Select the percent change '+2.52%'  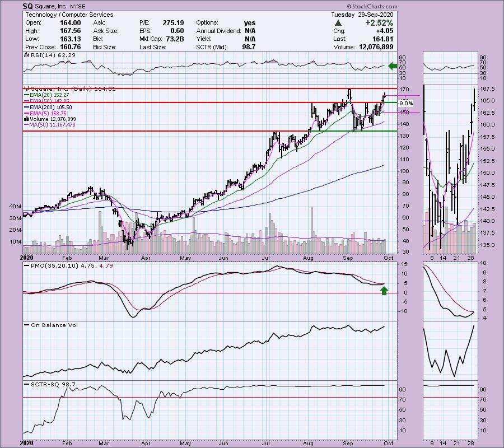[379, 23]
